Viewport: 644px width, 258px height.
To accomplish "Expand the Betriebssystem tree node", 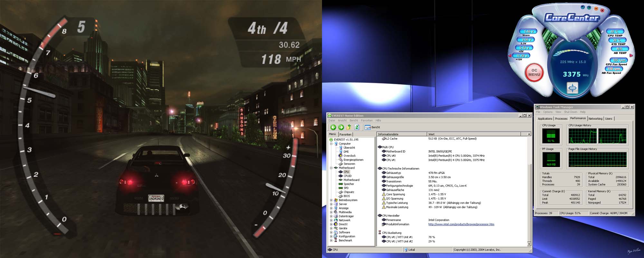I will pyautogui.click(x=331, y=200).
